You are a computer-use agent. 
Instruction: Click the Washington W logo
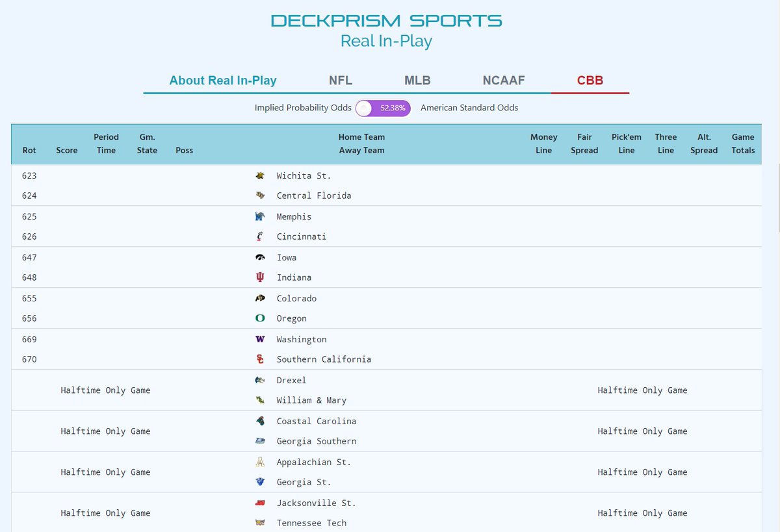point(260,339)
